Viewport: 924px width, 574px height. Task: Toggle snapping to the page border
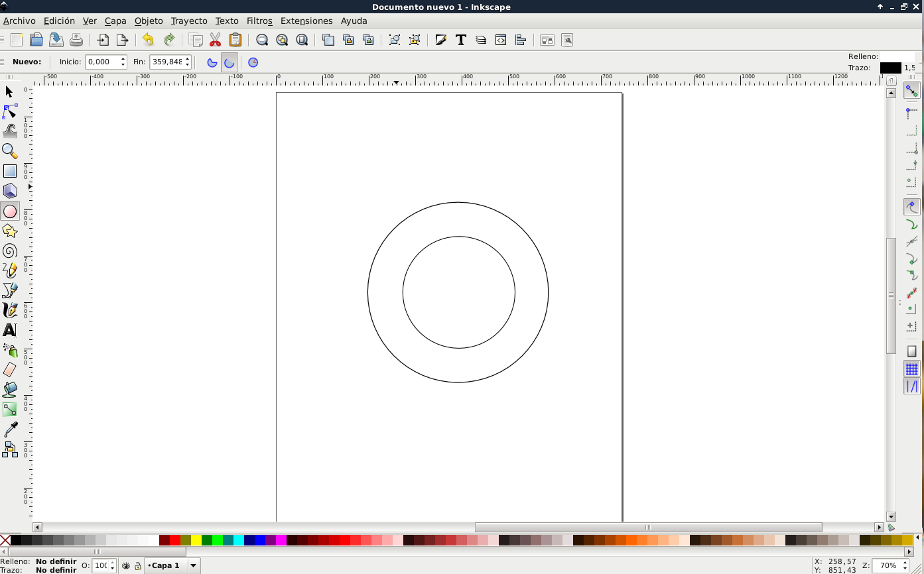912,351
